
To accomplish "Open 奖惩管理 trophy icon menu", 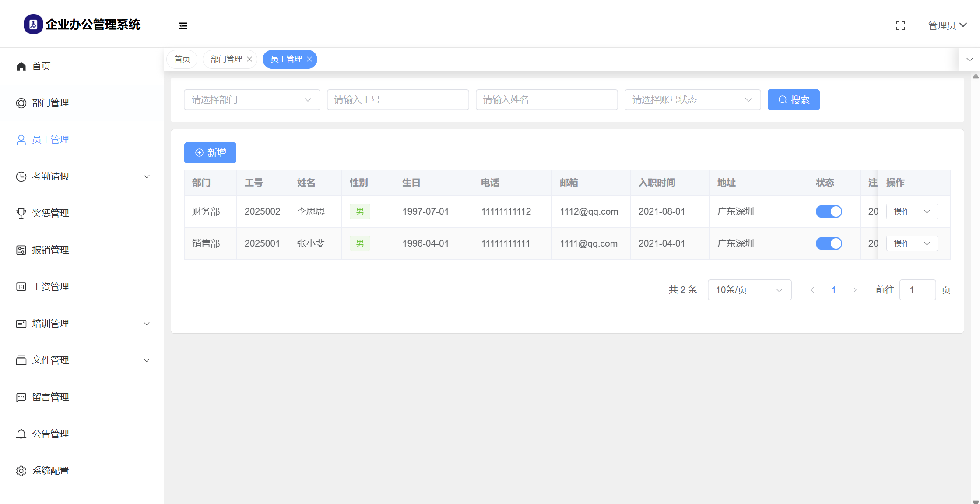I will click(21, 213).
